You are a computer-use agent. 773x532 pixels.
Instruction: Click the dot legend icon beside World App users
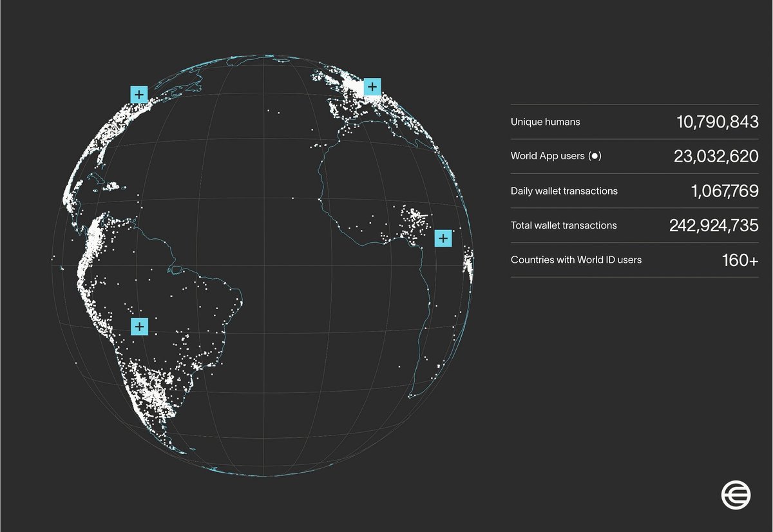(x=596, y=157)
